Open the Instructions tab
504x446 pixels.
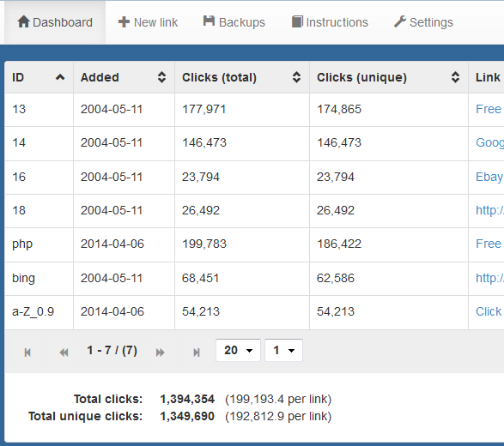click(x=330, y=22)
